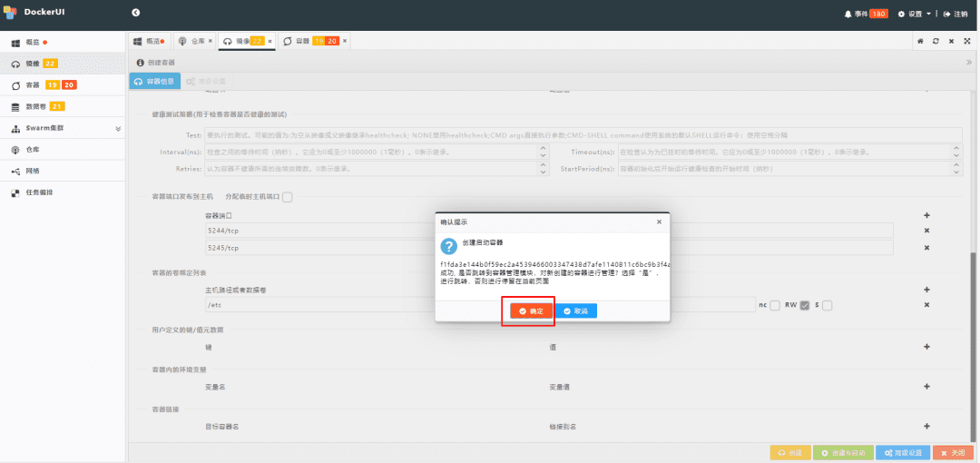The height and width of the screenshot is (463, 980).
Task: Click the home icon in tab toolbar
Action: pos(920,41)
